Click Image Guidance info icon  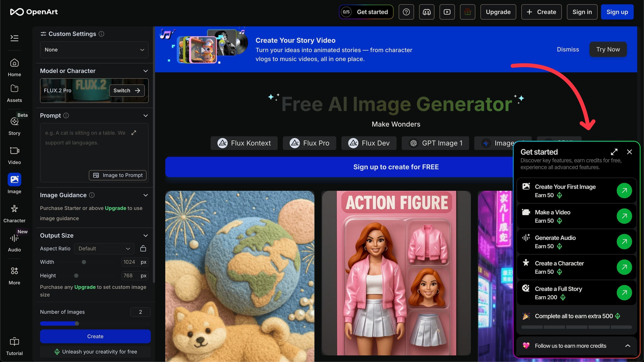92,195
